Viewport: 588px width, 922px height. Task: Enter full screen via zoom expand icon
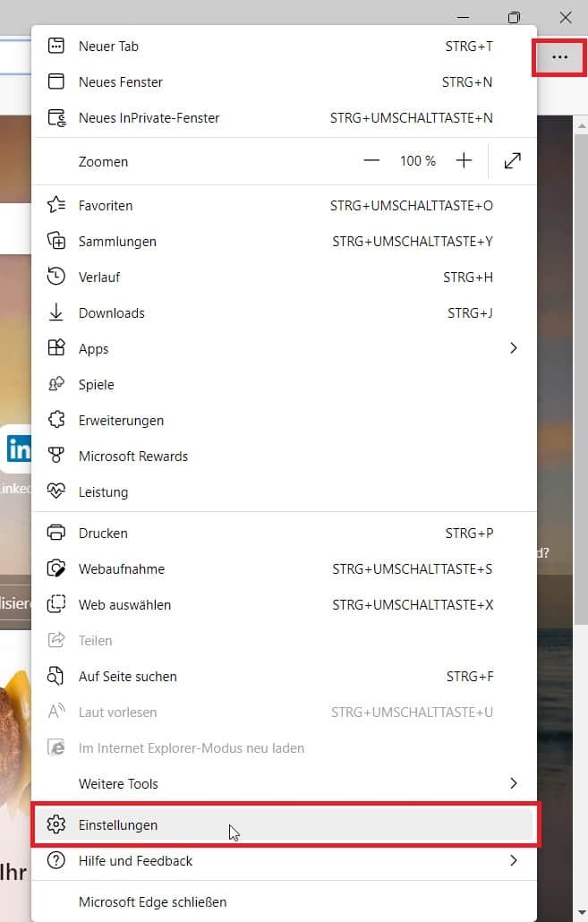point(512,161)
